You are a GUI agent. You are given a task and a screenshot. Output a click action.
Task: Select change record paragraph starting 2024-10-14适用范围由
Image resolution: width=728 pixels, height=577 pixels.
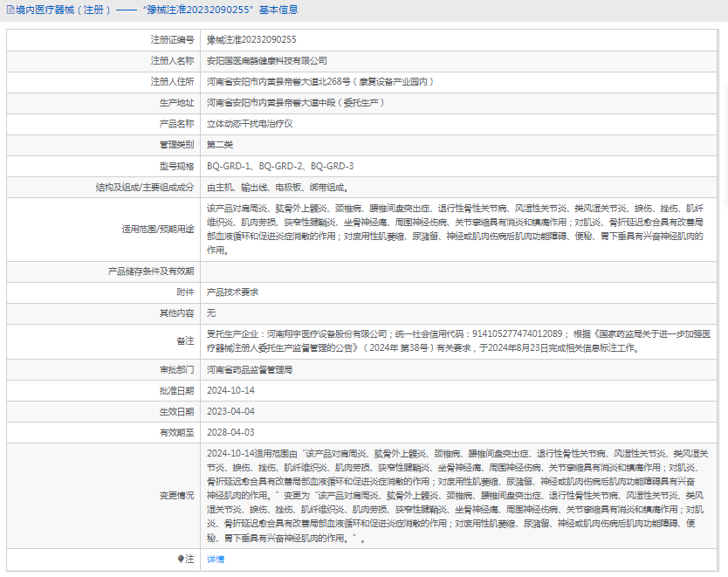coord(457,496)
